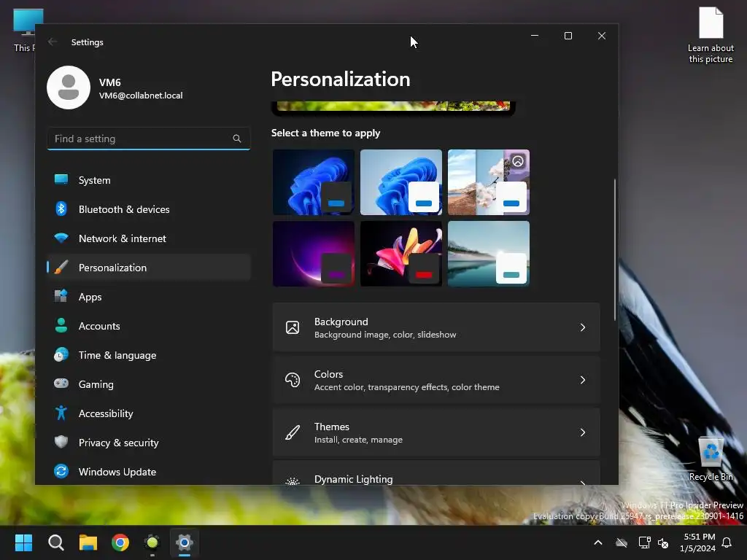Click the System monitor icon in sidebar

61,179
